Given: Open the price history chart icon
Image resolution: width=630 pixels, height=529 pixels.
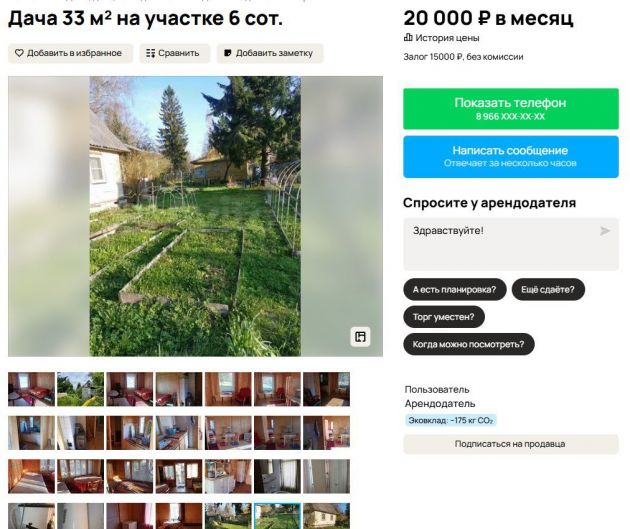Looking at the screenshot, I should (x=408, y=38).
